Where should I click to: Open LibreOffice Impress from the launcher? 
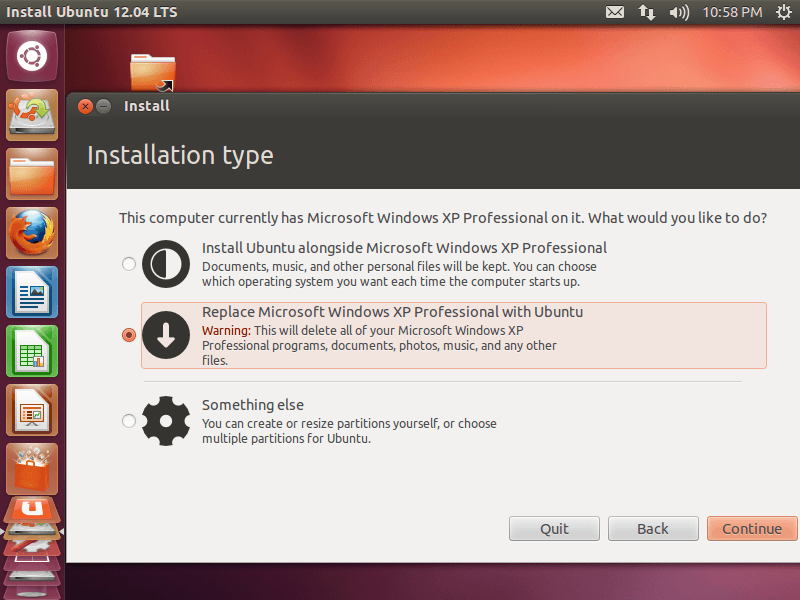pyautogui.click(x=32, y=410)
